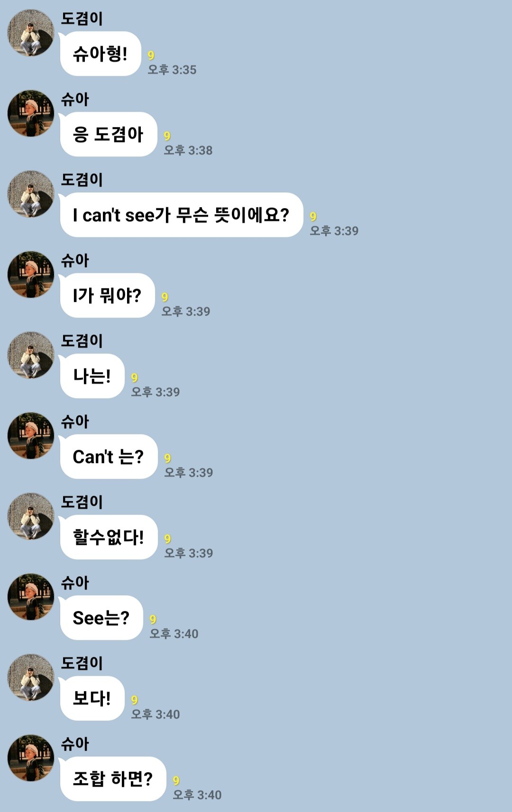Screen dimensions: 512x812
Task: Tap sender name 도겸이 above 보다!
Action: click(82, 663)
